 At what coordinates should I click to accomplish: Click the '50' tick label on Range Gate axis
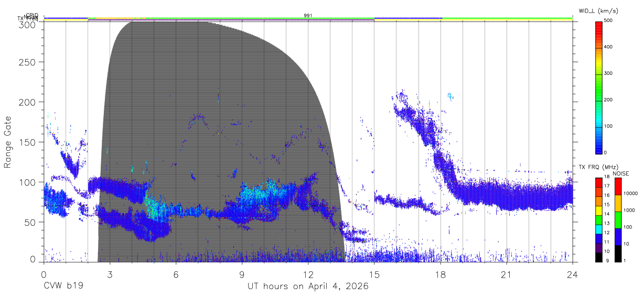pos(30,222)
